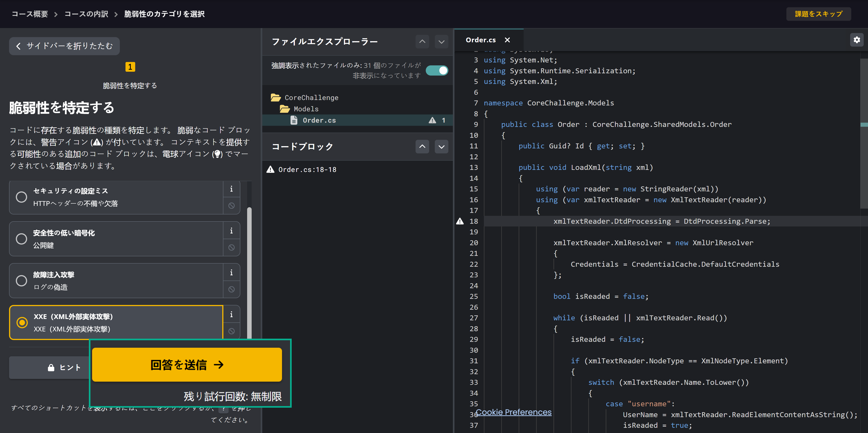Click the namespace CoreChallenge.Models line
The image size is (868, 433).
pyautogui.click(x=549, y=103)
